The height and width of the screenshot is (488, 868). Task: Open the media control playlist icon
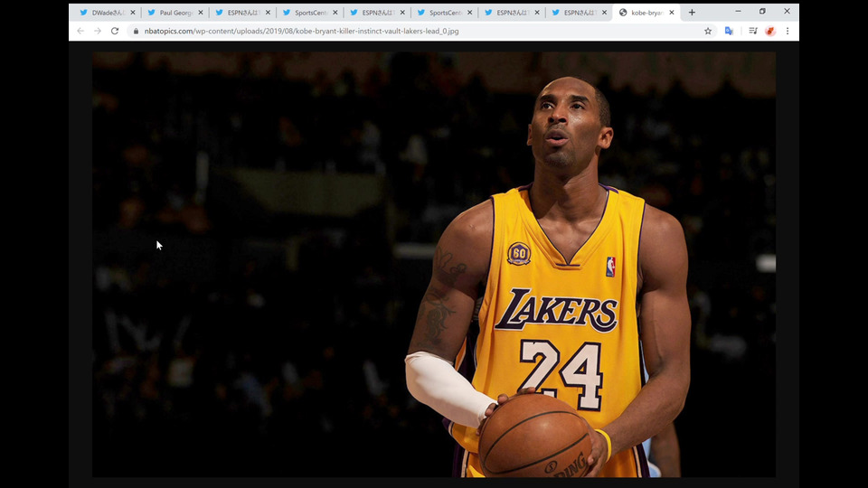pos(752,31)
